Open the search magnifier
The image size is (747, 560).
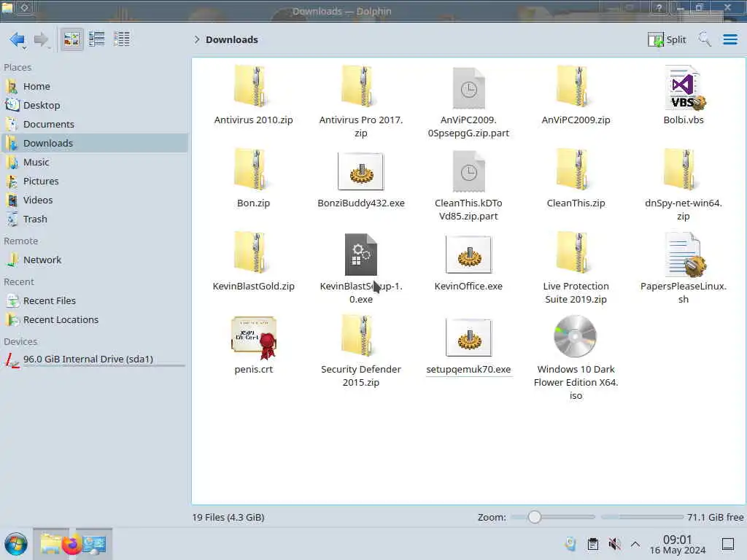[704, 39]
